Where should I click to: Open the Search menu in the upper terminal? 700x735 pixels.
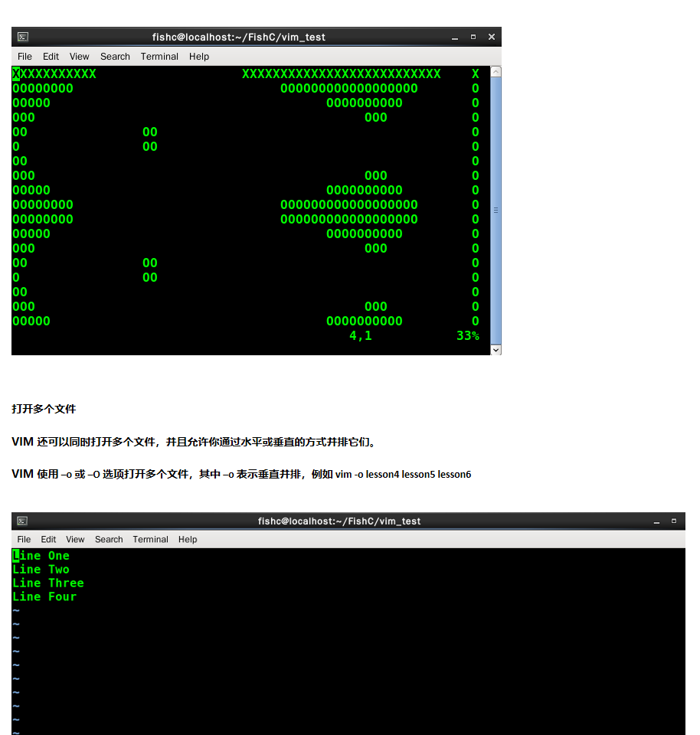click(x=115, y=57)
